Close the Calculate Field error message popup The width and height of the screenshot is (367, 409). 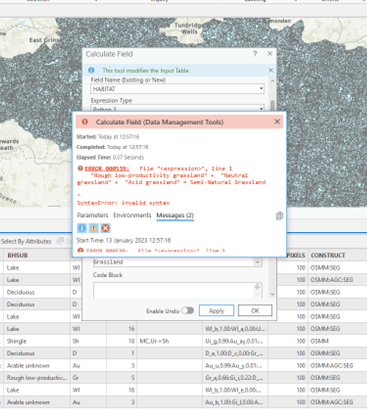click(x=277, y=122)
